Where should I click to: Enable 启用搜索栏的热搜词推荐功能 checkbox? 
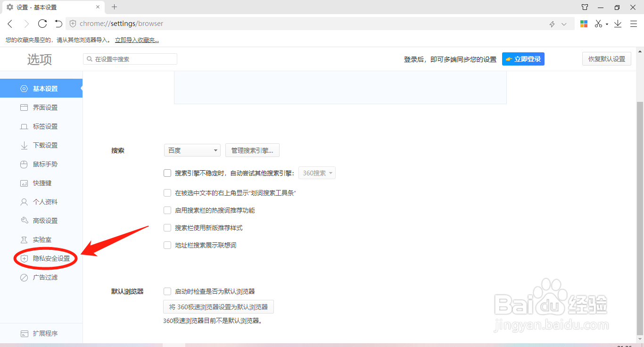167,210
